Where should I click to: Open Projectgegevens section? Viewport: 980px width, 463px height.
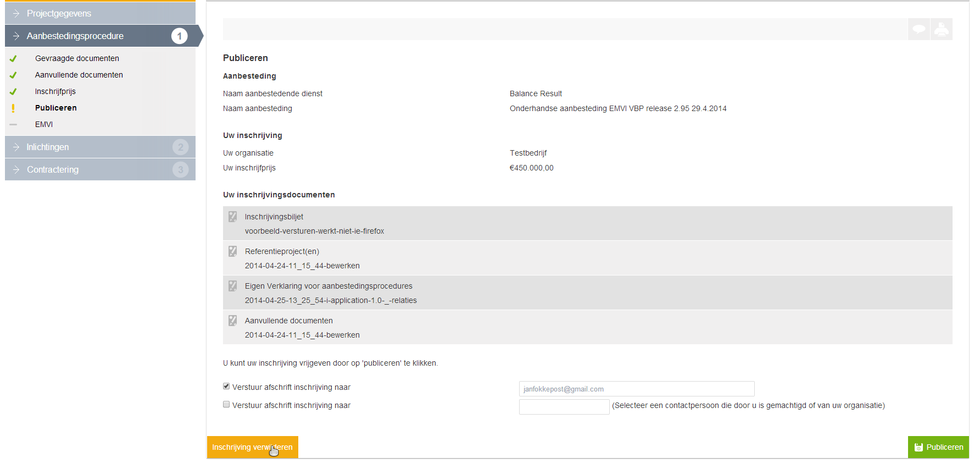[x=100, y=13]
